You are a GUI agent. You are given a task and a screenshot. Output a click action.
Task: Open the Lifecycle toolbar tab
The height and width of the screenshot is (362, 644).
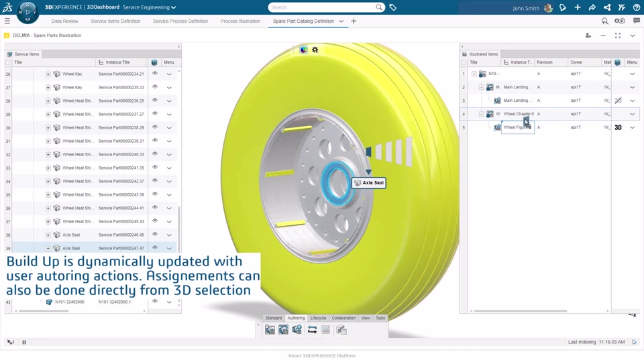[x=318, y=318]
